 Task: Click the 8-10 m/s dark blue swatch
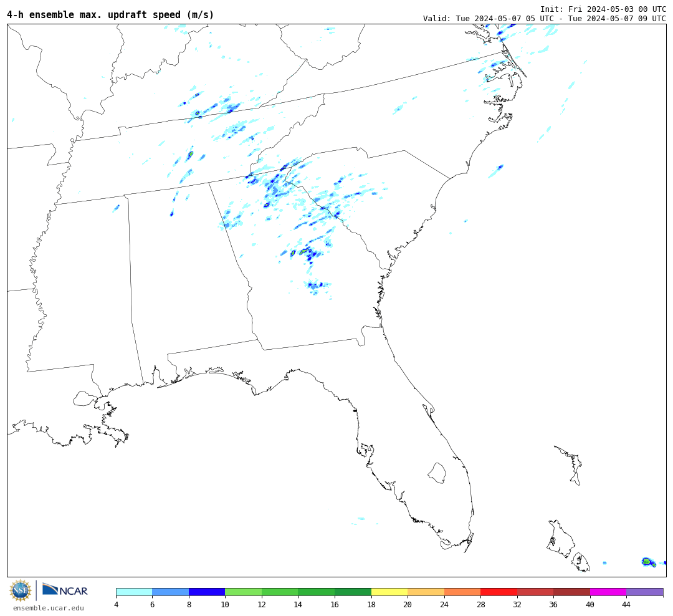pyautogui.click(x=207, y=592)
